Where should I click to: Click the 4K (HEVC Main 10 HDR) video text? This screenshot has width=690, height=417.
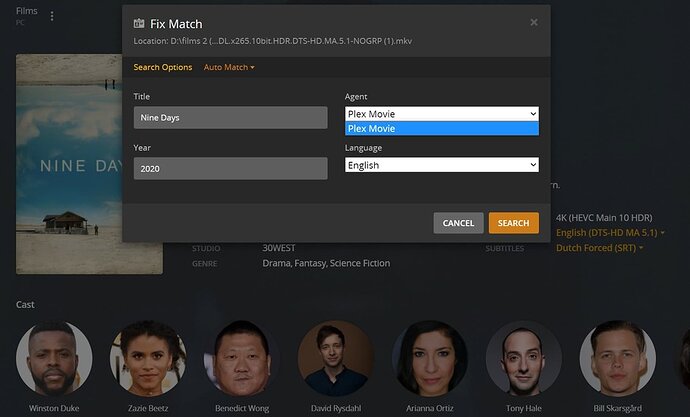coord(604,218)
